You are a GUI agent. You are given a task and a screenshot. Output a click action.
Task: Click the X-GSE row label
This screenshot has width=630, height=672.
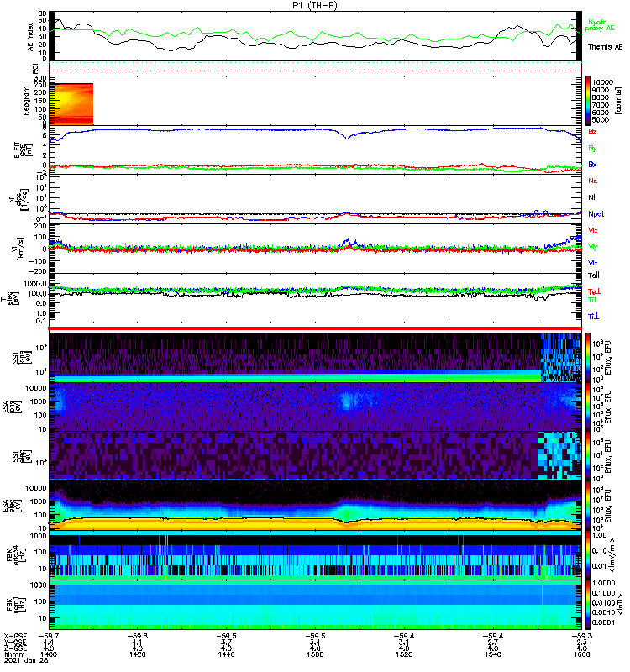[15, 636]
